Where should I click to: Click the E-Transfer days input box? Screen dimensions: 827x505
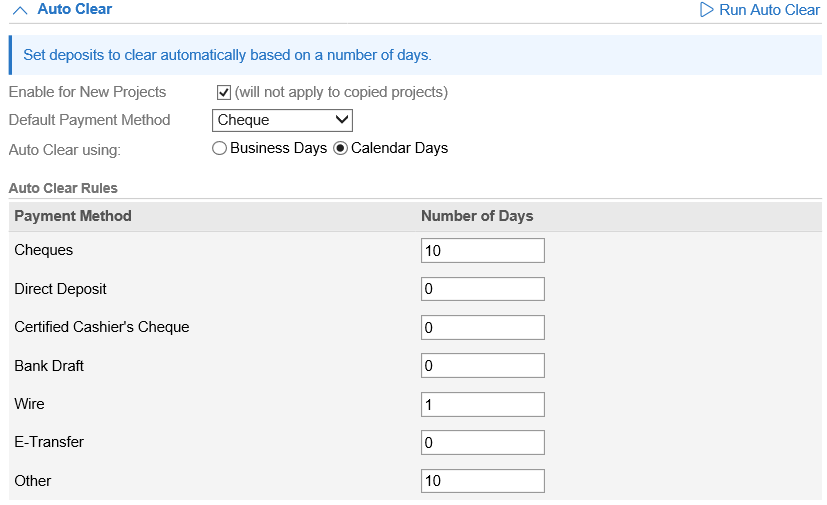pos(482,442)
